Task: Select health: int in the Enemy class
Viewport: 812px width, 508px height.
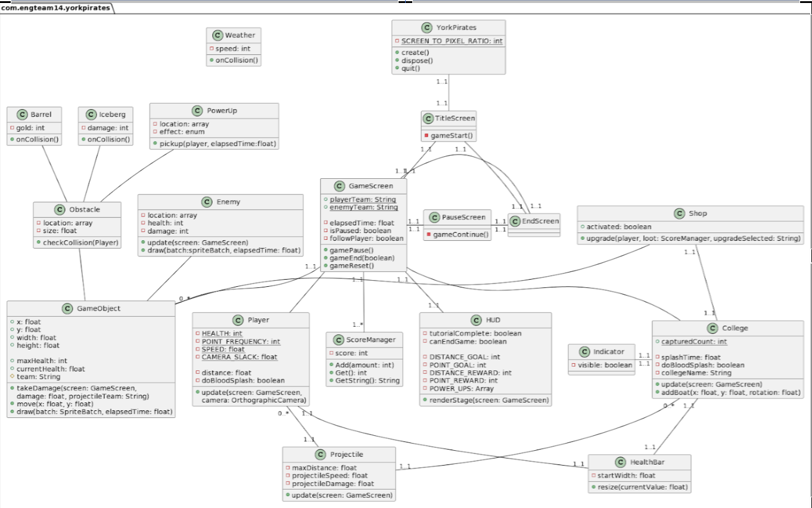Action: [166, 223]
